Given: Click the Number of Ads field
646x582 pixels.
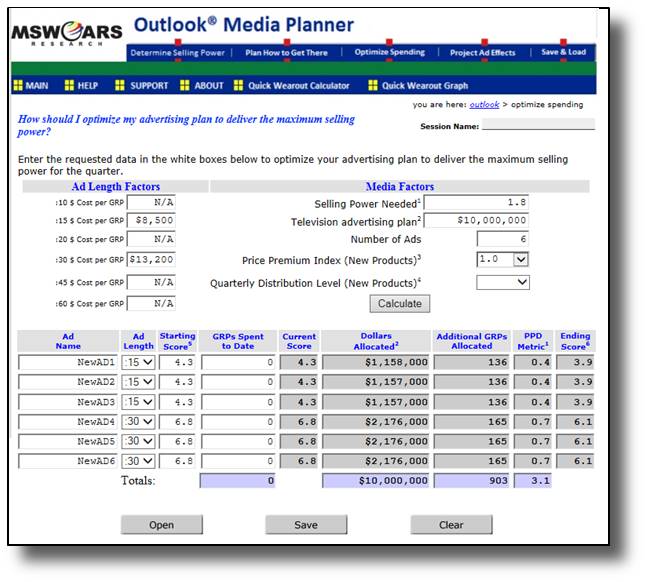Looking at the screenshot, I should [503, 239].
